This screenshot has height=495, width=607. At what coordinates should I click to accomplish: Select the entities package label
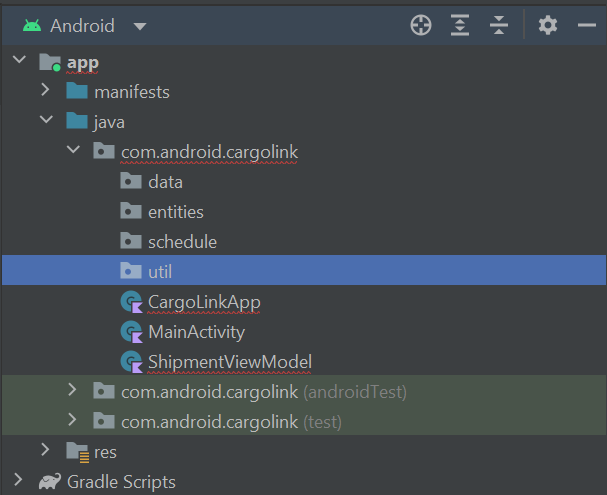click(x=176, y=212)
